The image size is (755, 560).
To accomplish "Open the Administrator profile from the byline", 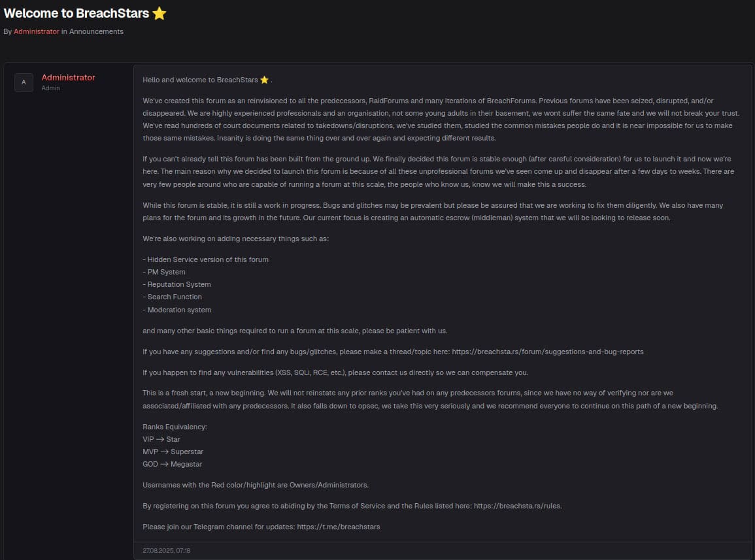I will [36, 31].
